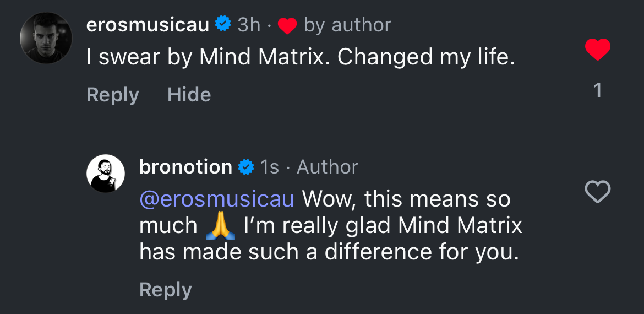644x314 pixels.
Task: Click the bronotion username
Action: pyautogui.click(x=185, y=167)
